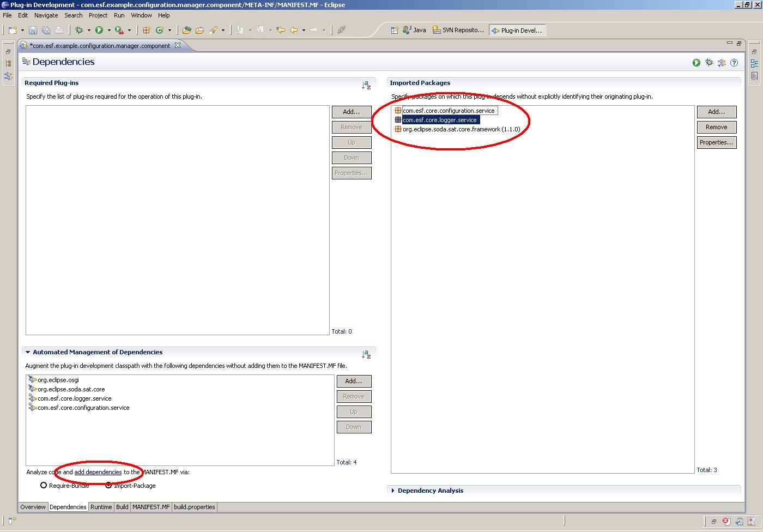Click the Last Edit Location toolbar icon

click(x=281, y=30)
